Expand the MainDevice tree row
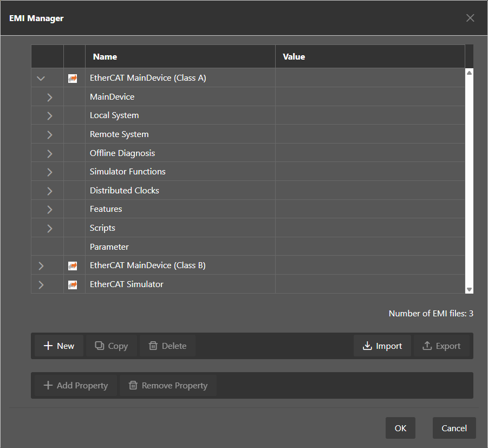This screenshot has height=448, width=488. (49, 98)
